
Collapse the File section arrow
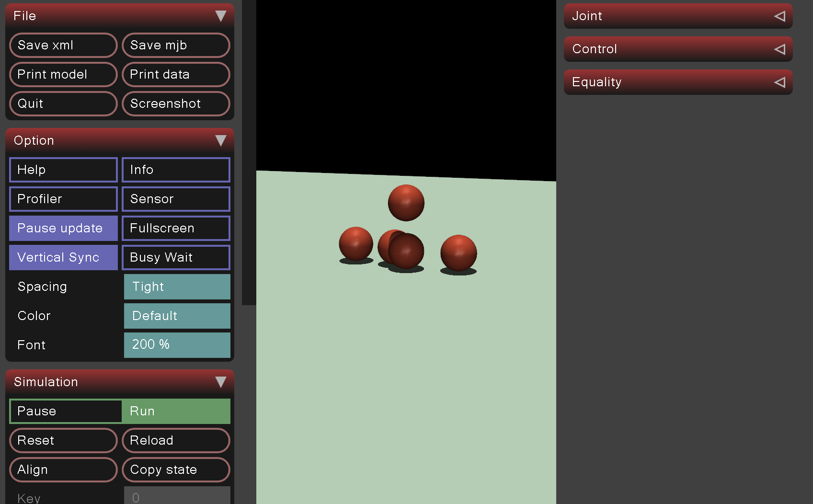coord(220,16)
